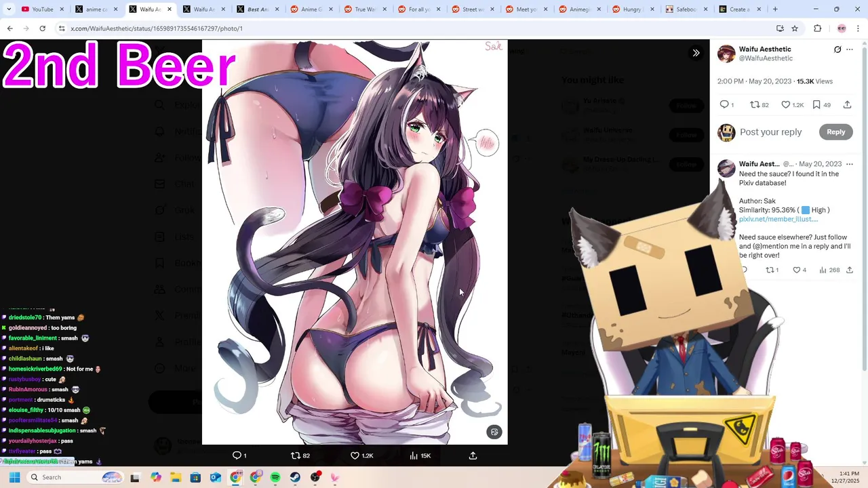Click the sidebar reply icon showing 1
This screenshot has height=488, width=868.
(727, 104)
